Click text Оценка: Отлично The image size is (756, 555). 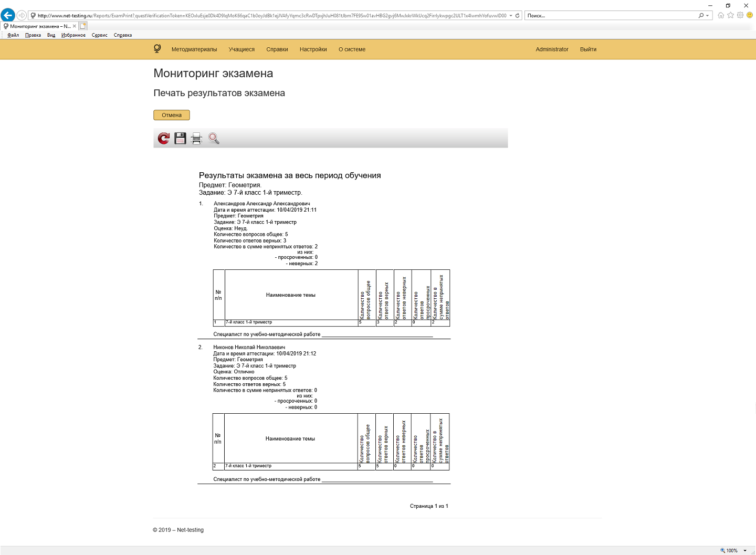(234, 372)
